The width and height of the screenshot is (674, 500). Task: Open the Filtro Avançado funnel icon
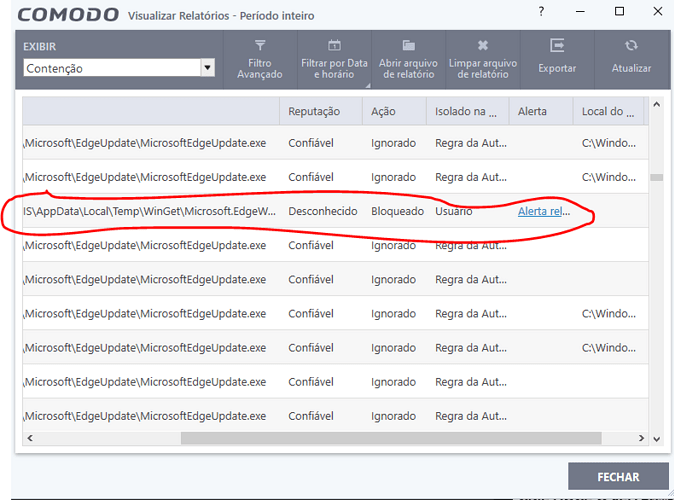point(260,46)
